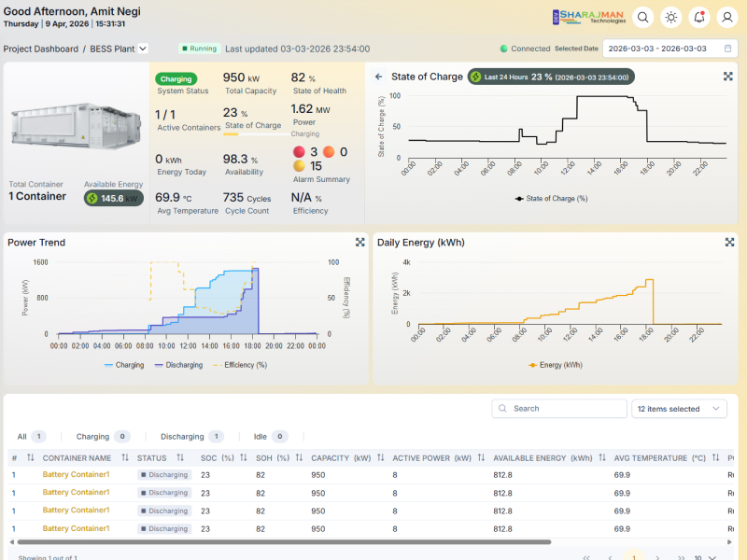Open first Battery Container1 row link

tap(77, 474)
